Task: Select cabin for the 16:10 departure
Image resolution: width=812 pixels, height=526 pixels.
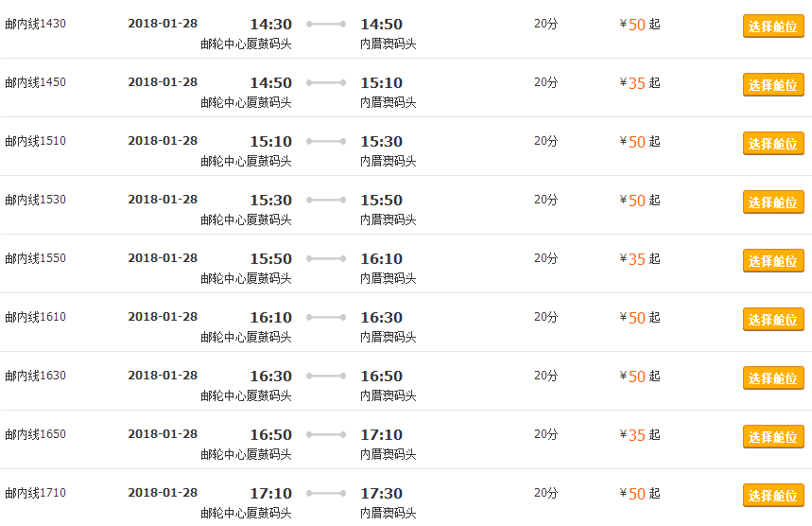Action: 773,319
